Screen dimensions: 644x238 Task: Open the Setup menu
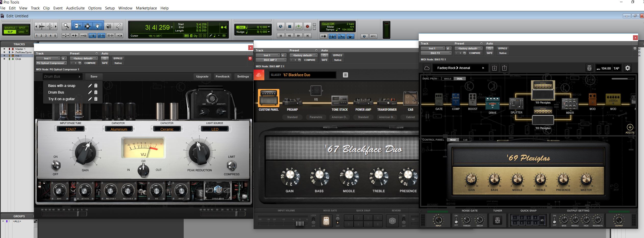[x=110, y=8]
